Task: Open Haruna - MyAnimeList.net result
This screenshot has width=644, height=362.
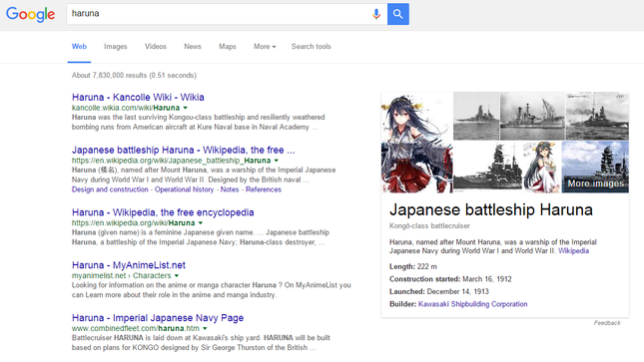Action: click(x=129, y=265)
